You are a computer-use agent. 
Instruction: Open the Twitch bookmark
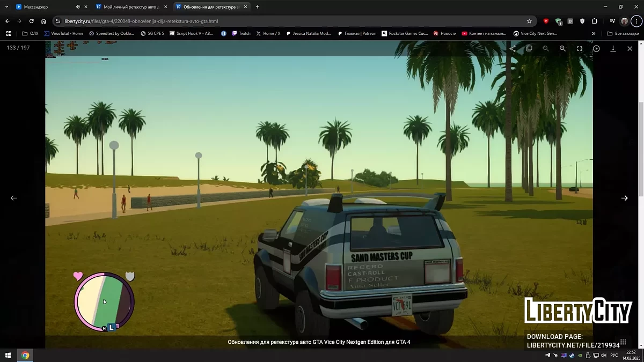click(x=241, y=33)
